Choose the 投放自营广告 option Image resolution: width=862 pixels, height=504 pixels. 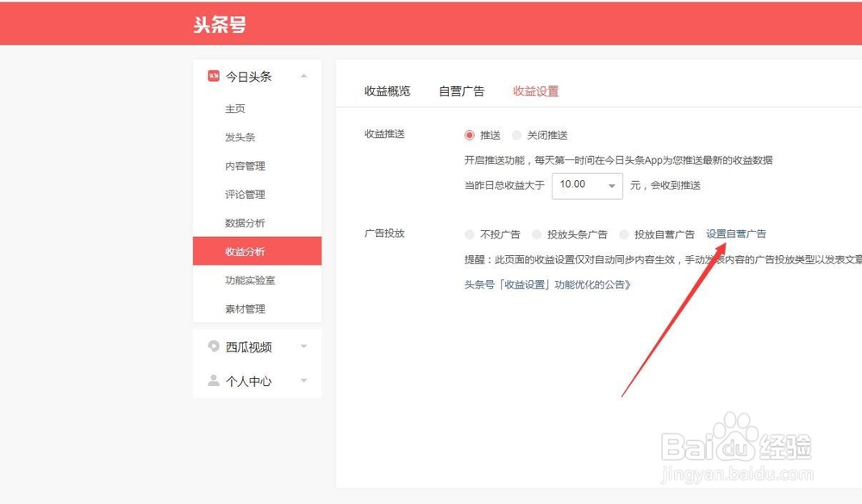pyautogui.click(x=623, y=234)
